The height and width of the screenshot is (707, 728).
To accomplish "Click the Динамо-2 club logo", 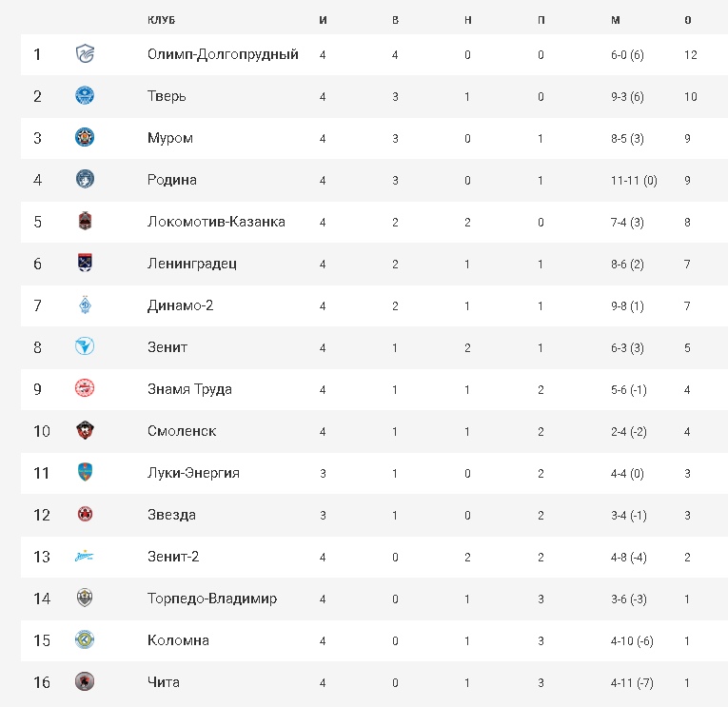I will (x=85, y=305).
